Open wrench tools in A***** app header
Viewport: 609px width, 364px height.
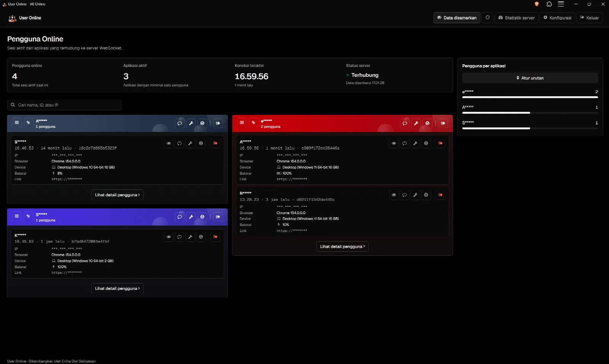click(x=191, y=123)
